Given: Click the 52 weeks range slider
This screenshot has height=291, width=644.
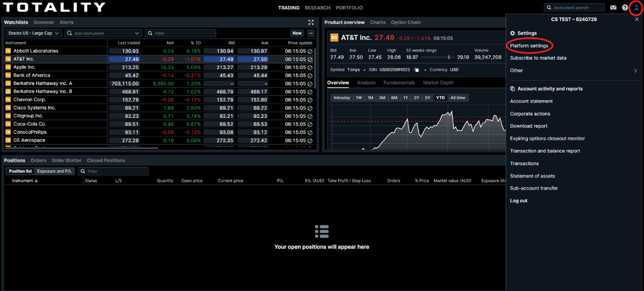Looking at the screenshot, I should (x=438, y=57).
